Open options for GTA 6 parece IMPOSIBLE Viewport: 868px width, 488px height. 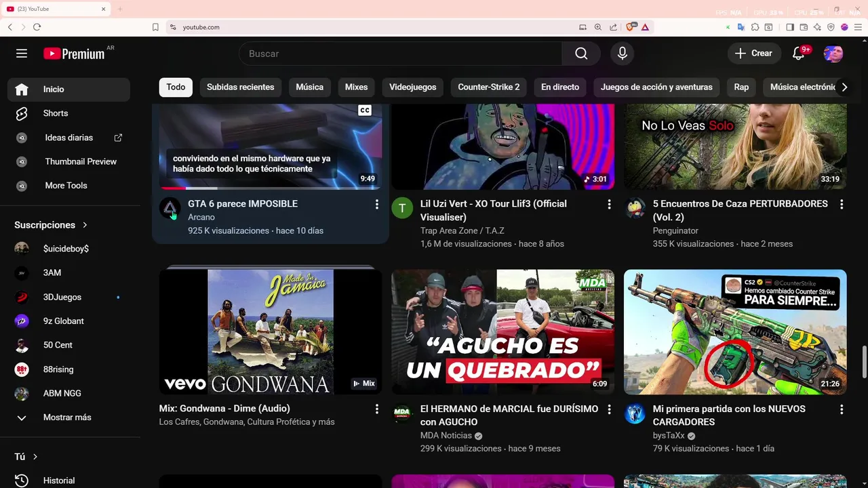tap(377, 204)
